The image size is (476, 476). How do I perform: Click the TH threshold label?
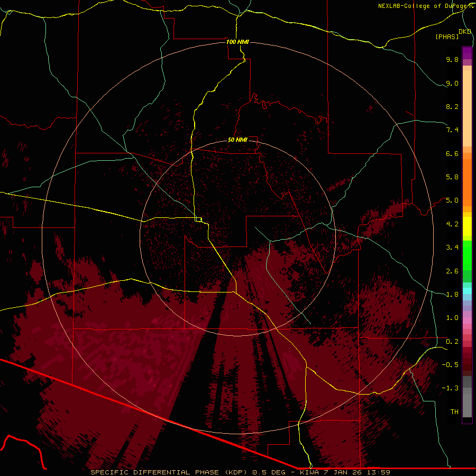click(454, 412)
